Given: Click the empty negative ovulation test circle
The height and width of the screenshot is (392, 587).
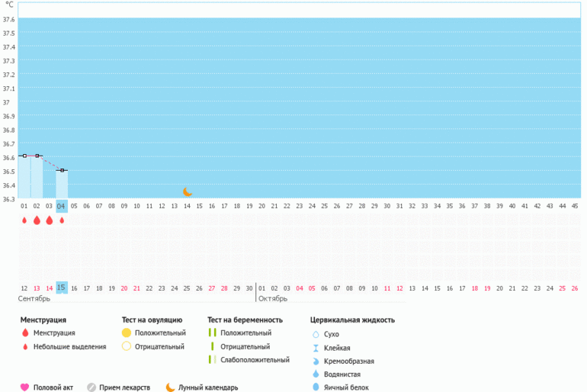Looking at the screenshot, I should point(126,346).
